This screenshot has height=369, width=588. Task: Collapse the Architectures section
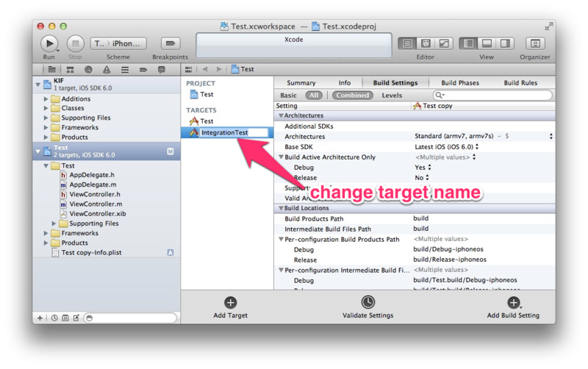[281, 116]
